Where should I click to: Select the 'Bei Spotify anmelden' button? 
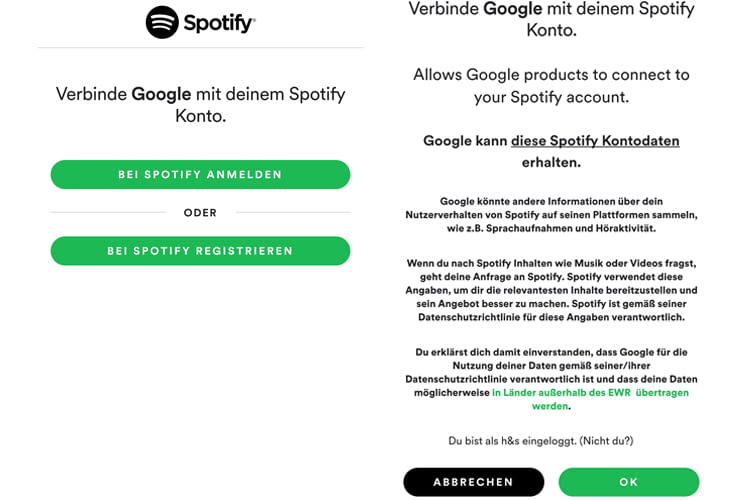200,175
